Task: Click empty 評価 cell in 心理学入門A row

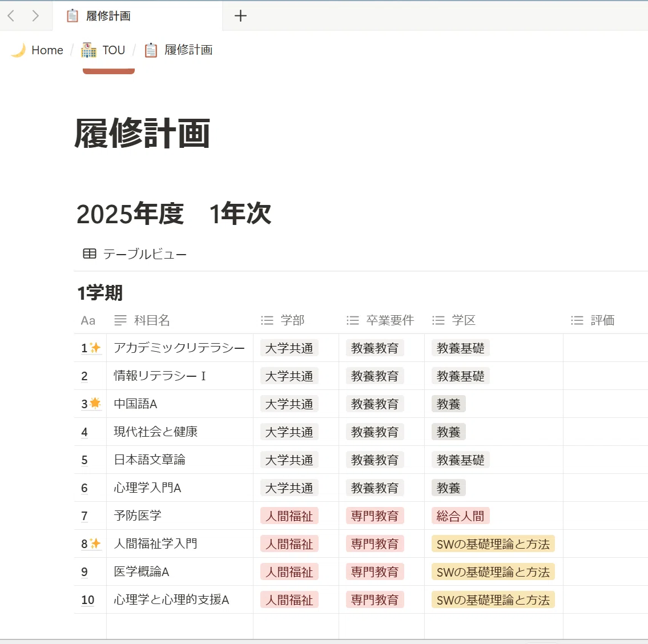Action: point(605,488)
